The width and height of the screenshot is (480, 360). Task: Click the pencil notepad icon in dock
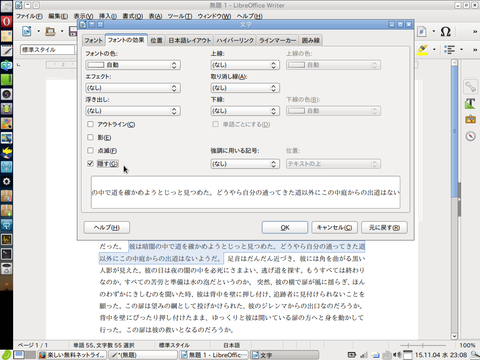[6, 51]
